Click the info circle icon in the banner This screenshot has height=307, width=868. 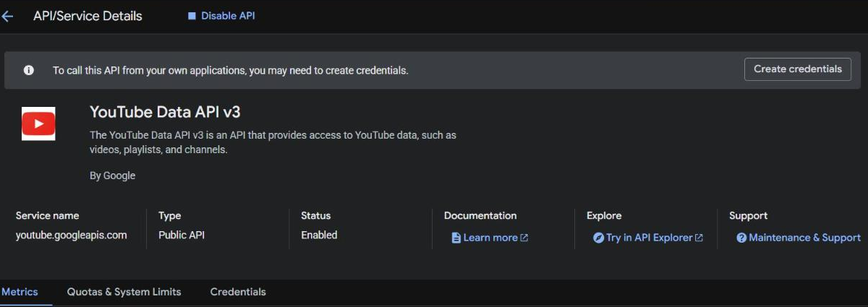29,70
